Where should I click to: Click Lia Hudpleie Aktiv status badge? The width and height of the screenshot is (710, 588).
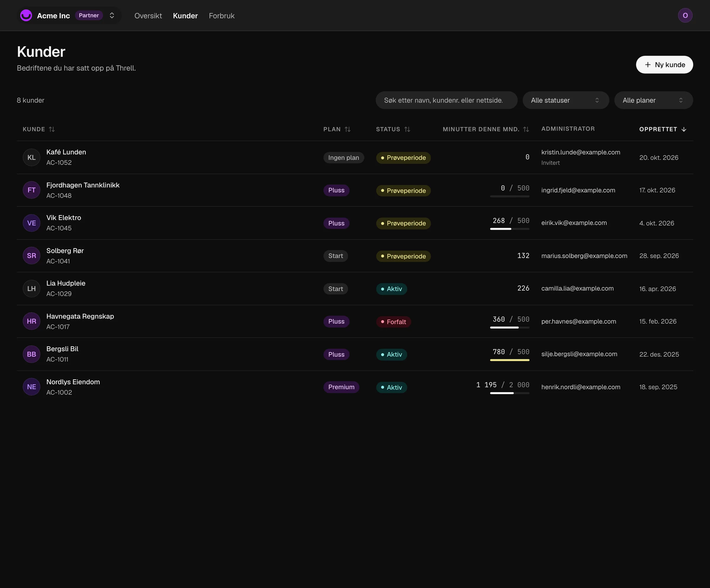(391, 289)
